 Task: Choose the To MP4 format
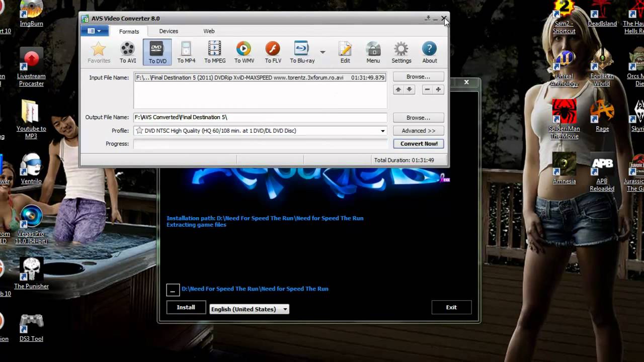tap(186, 52)
